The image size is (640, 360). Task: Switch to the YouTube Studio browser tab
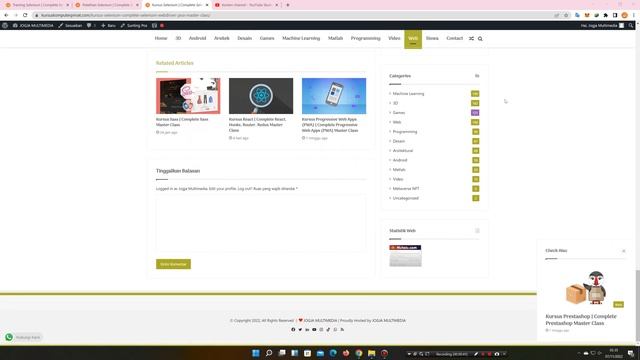tap(247, 5)
